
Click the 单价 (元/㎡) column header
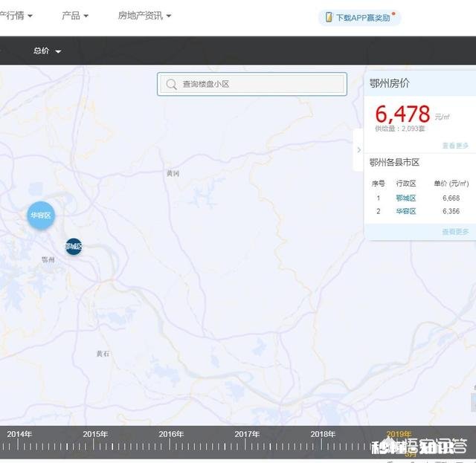coord(451,184)
